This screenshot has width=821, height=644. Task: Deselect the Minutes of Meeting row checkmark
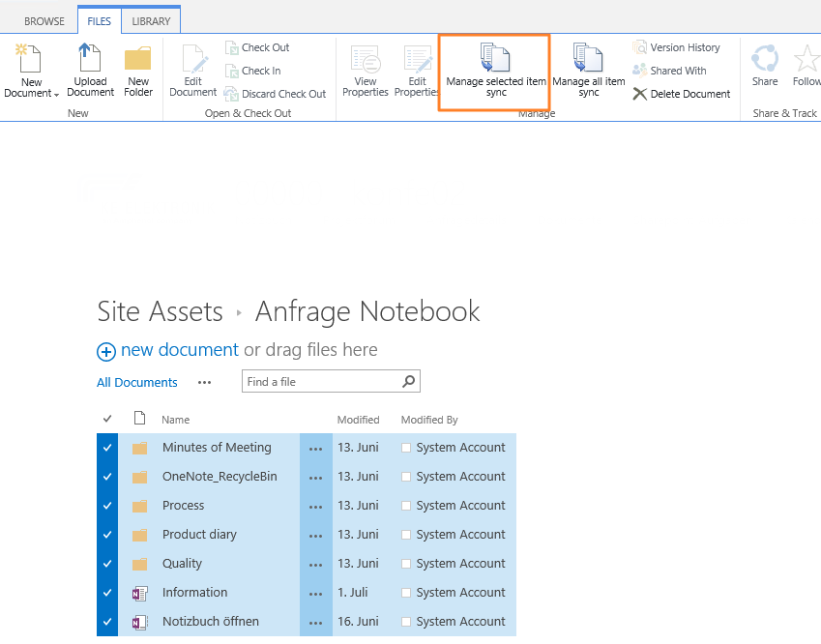pyautogui.click(x=107, y=448)
